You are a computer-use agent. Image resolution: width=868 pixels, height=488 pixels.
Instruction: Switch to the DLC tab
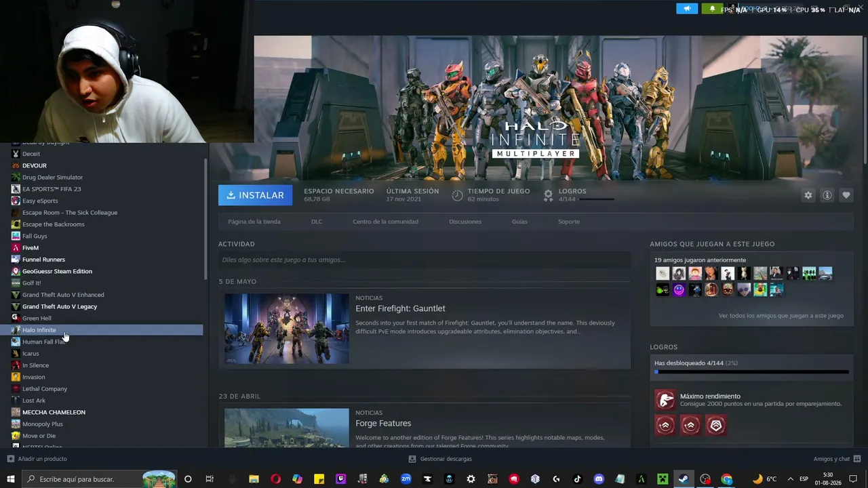[x=317, y=222]
